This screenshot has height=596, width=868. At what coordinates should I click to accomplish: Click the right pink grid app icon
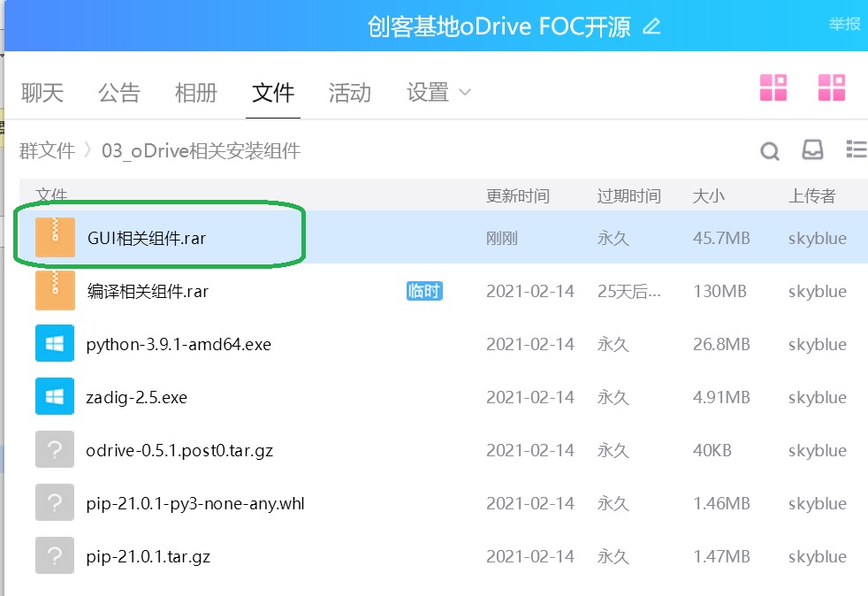pos(831,88)
